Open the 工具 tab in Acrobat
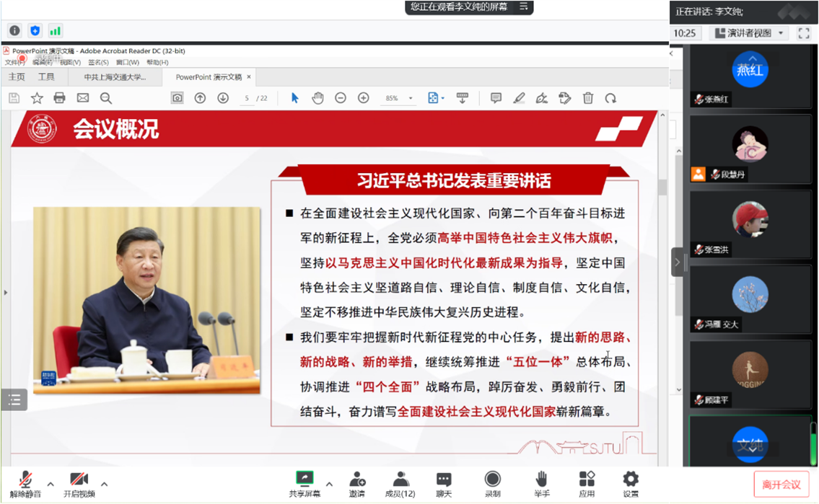This screenshot has height=504, width=819. pos(46,77)
